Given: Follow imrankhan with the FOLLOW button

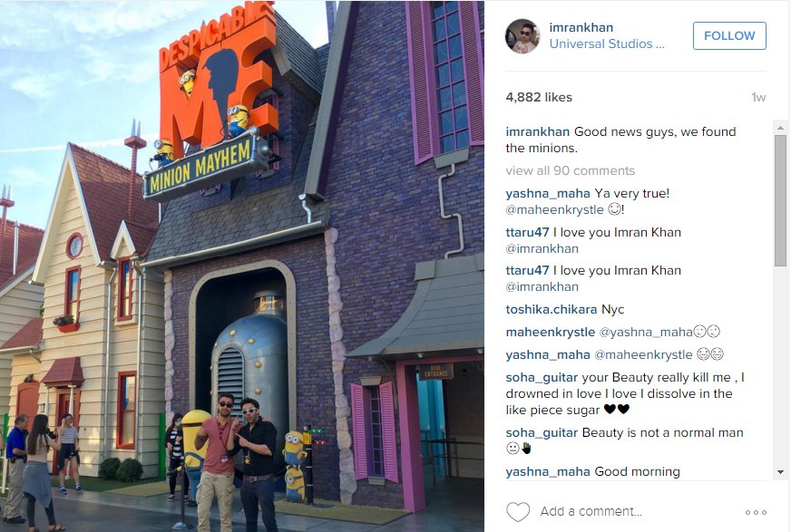Looking at the screenshot, I should [729, 35].
